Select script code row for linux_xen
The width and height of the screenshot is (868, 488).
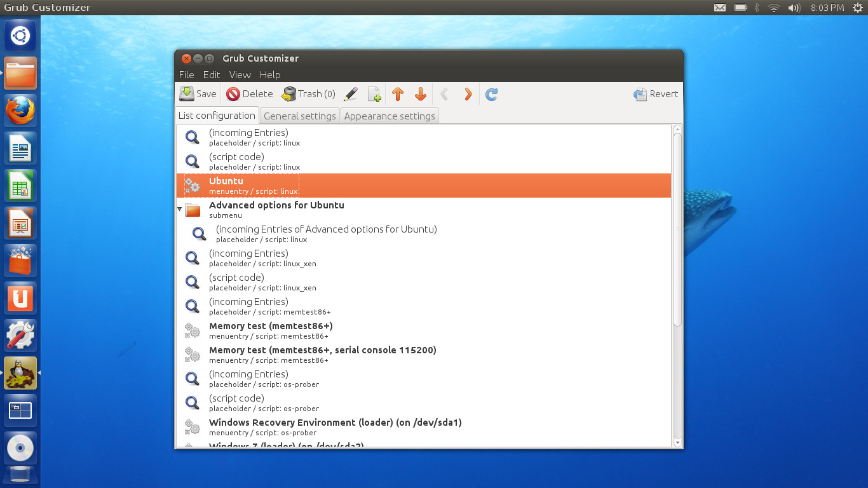coord(424,282)
